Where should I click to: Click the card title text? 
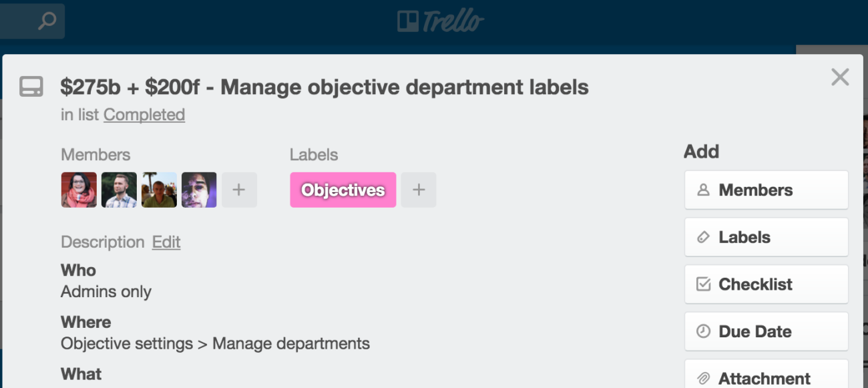point(324,87)
